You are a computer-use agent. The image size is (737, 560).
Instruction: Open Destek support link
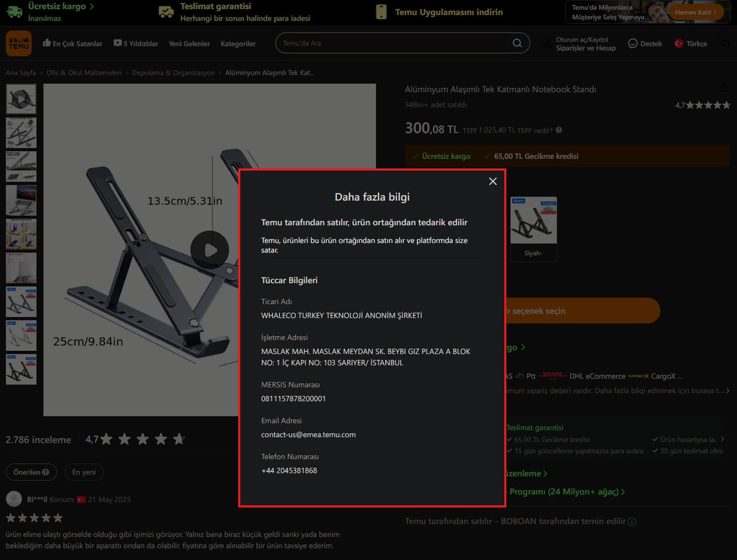pos(645,44)
